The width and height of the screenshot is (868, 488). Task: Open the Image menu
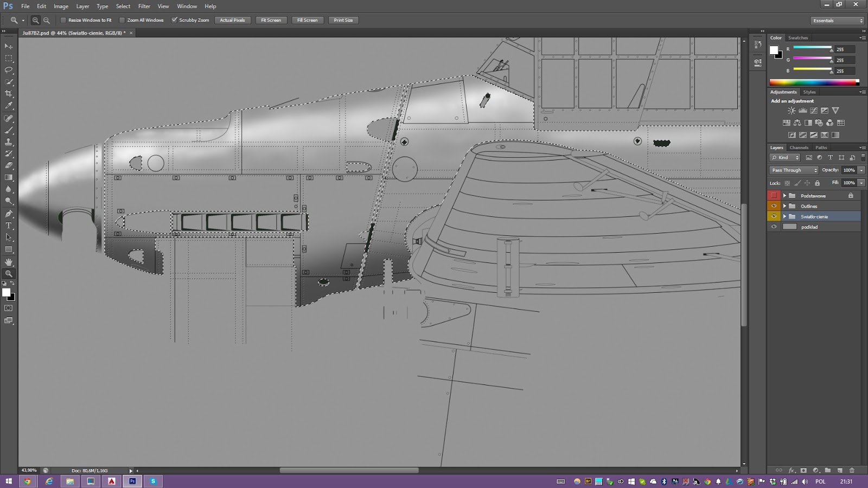coord(61,6)
